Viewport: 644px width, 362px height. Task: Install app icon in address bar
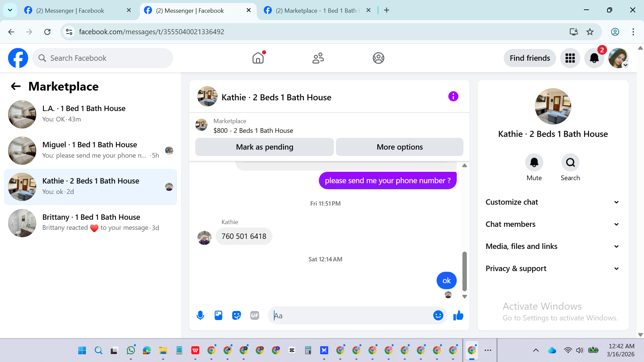[574, 32]
